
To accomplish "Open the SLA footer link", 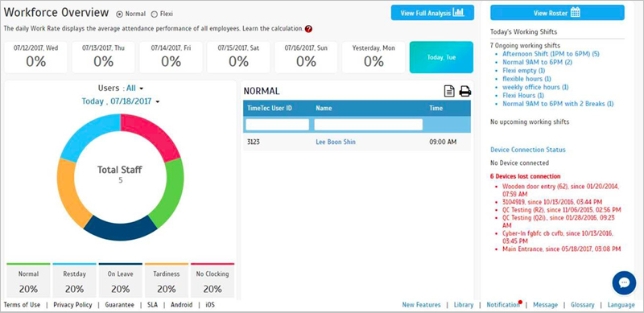I will [x=152, y=305].
